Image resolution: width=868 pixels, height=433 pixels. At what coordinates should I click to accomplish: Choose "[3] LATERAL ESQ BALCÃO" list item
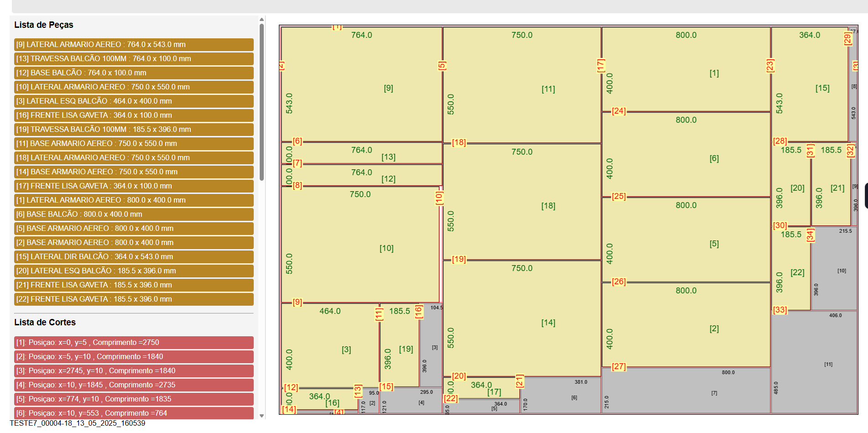[134, 101]
